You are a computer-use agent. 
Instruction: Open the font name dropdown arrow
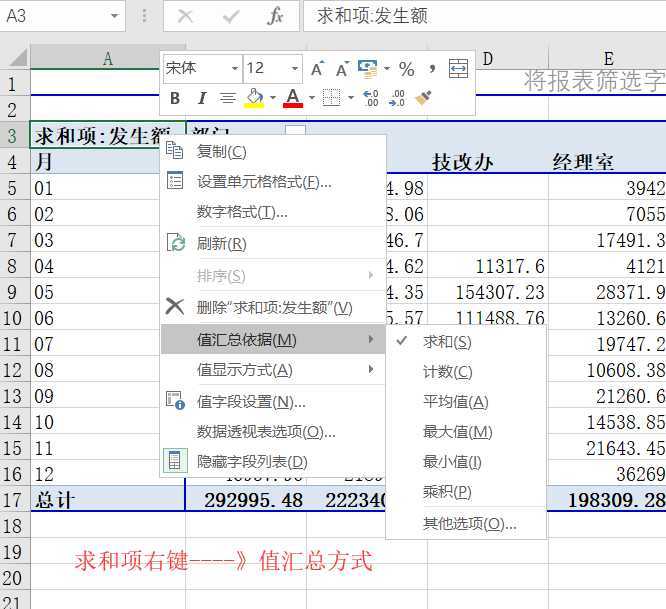click(x=235, y=68)
